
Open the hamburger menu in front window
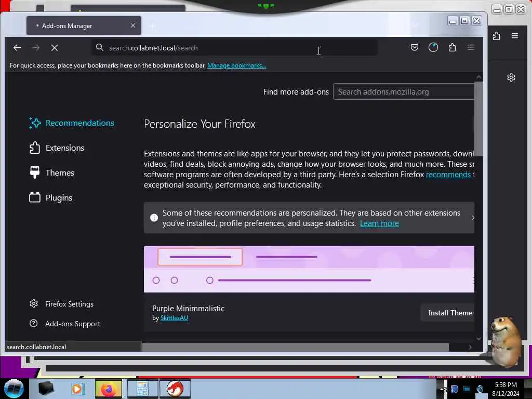click(471, 47)
